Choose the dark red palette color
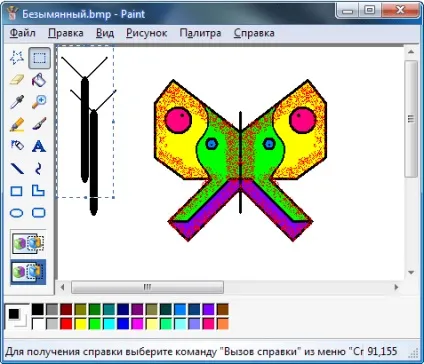The height and width of the screenshot is (364, 424). click(66, 309)
